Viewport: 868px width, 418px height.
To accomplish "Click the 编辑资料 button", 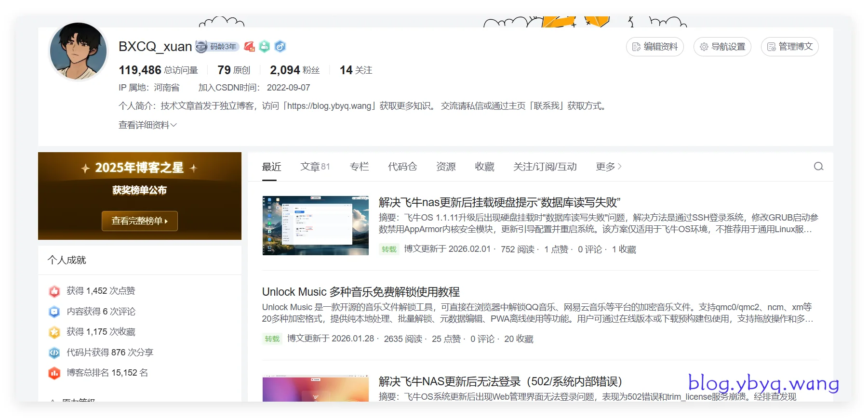I will point(654,47).
